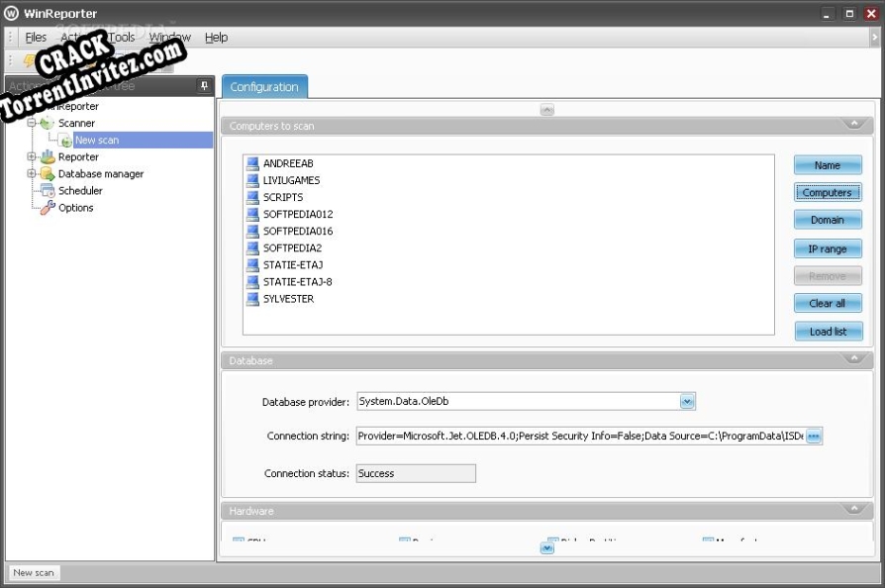The width and height of the screenshot is (885, 588).
Task: Click the Database manager icon
Action: 47,173
